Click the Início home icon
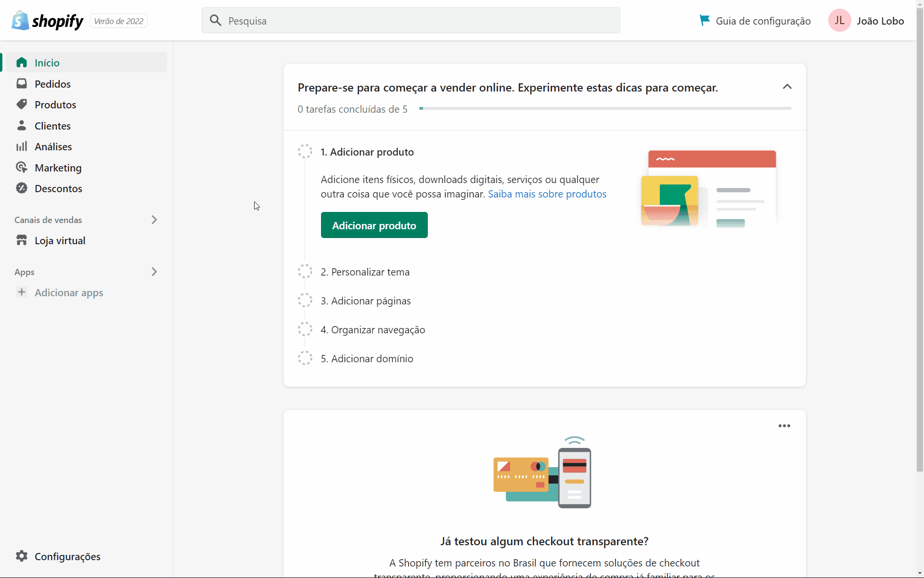Image resolution: width=924 pixels, height=578 pixels. [22, 63]
